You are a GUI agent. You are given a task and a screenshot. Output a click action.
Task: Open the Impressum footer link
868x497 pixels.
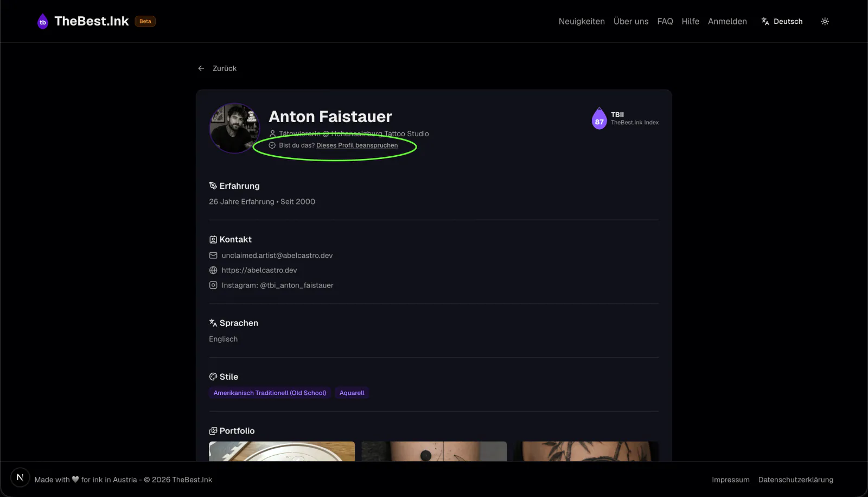(731, 480)
